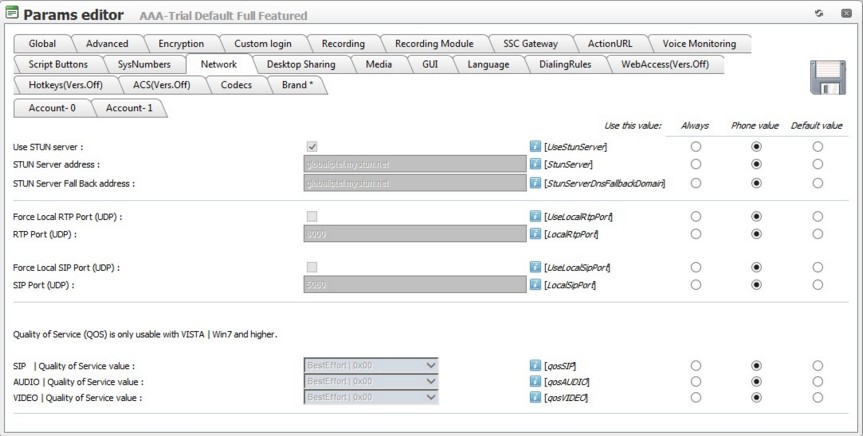Click info icon next to UseLocalRtpPort
This screenshot has width=863, height=436.
(535, 216)
